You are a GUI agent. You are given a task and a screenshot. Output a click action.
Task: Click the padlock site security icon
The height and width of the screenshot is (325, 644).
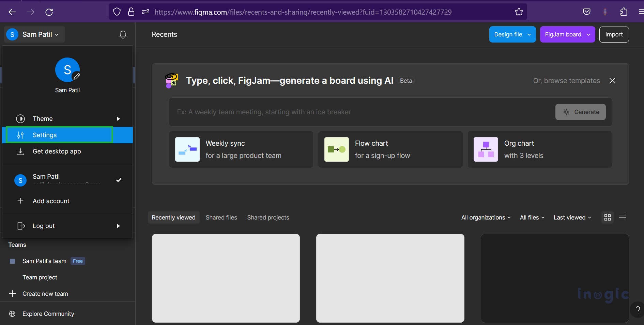[x=131, y=12]
